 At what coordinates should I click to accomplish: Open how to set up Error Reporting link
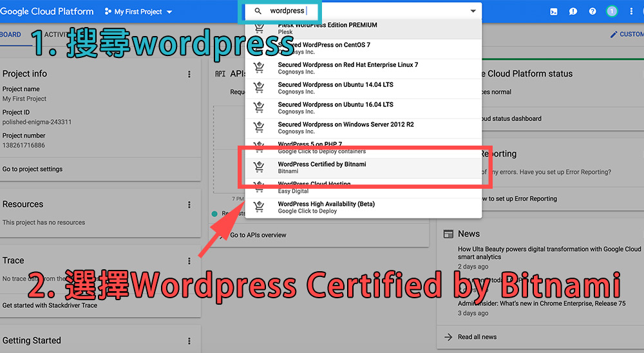[x=520, y=199]
